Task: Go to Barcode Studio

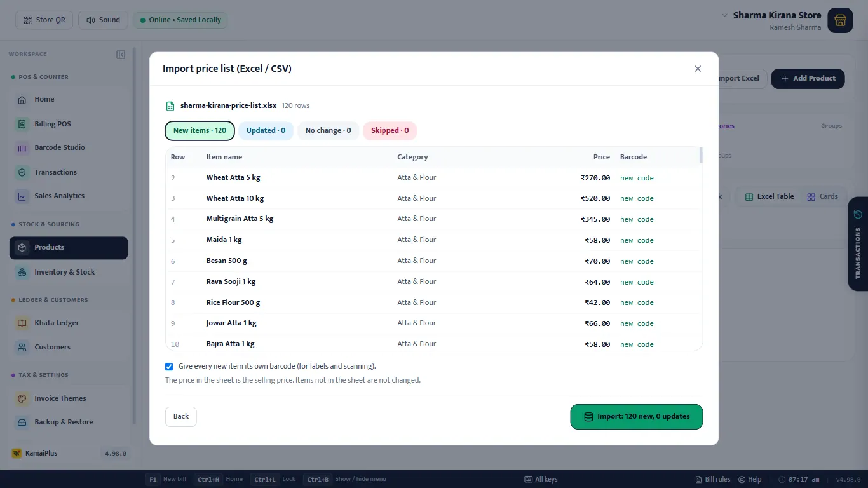Action: tap(69, 148)
